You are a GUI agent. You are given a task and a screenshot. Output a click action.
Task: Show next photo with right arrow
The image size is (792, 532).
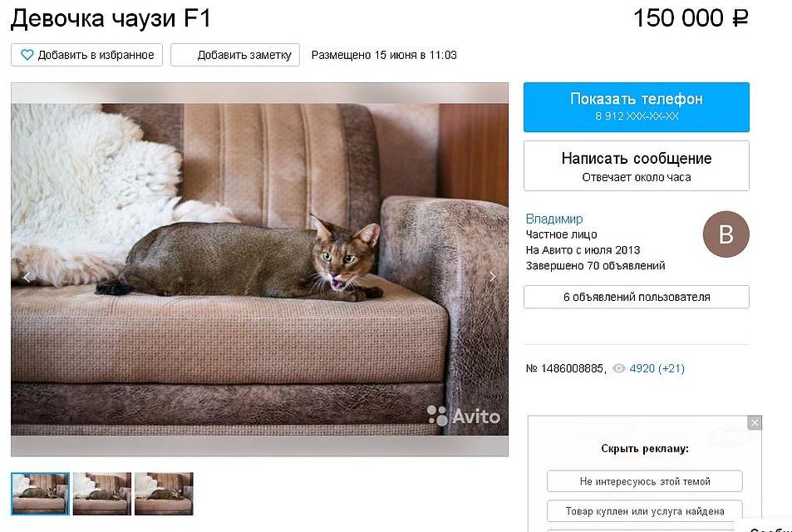coord(493,276)
